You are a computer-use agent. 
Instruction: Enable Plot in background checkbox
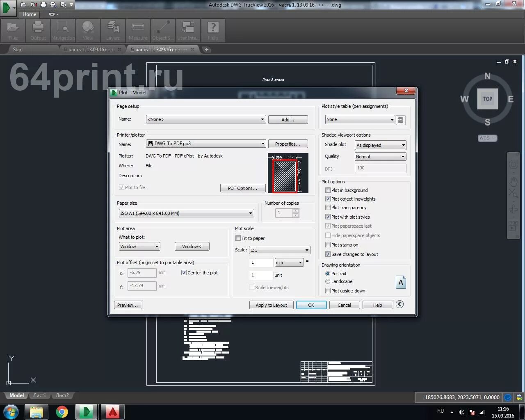(328, 190)
